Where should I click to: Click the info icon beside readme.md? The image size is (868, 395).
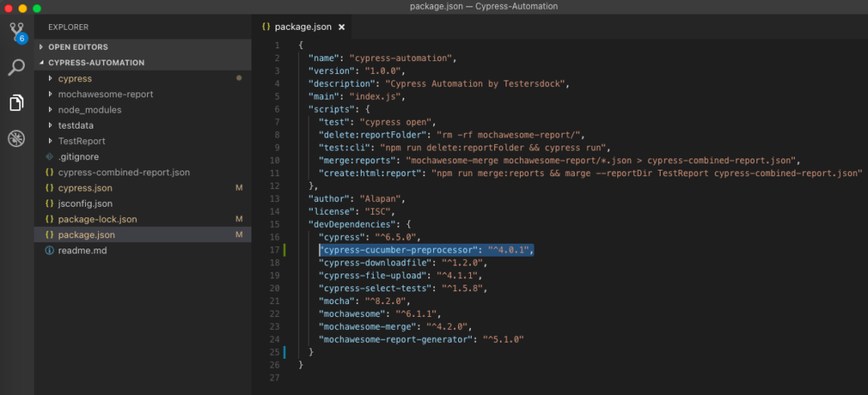coord(49,250)
